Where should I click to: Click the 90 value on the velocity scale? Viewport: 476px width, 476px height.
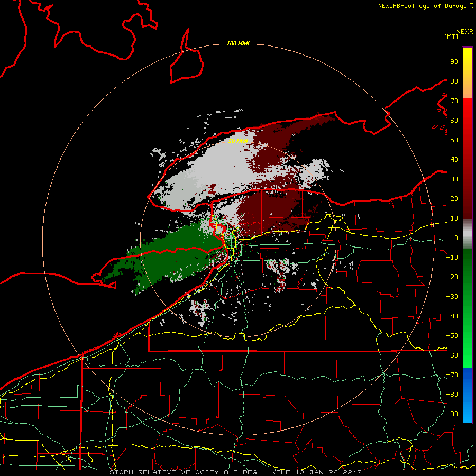pyautogui.click(x=454, y=62)
